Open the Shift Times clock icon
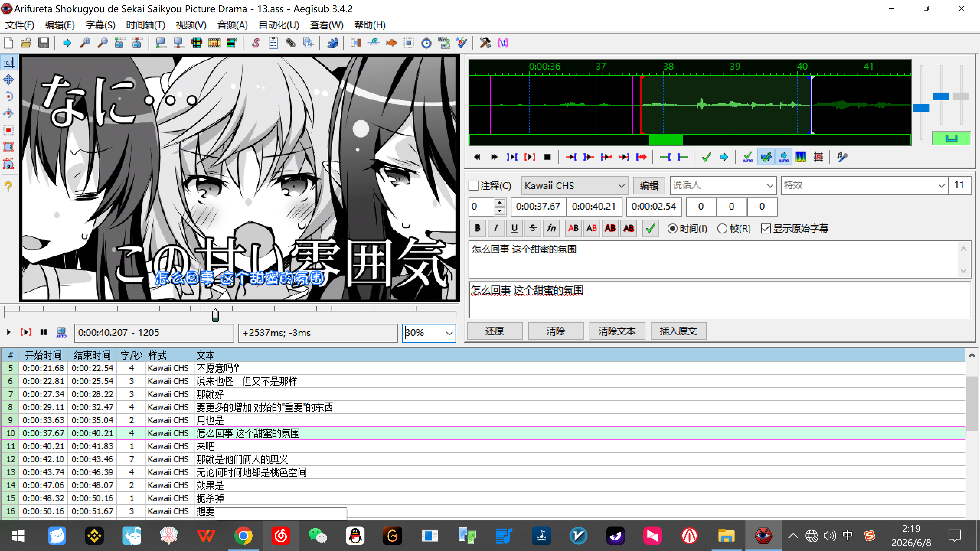The width and height of the screenshot is (980, 551). point(426,43)
